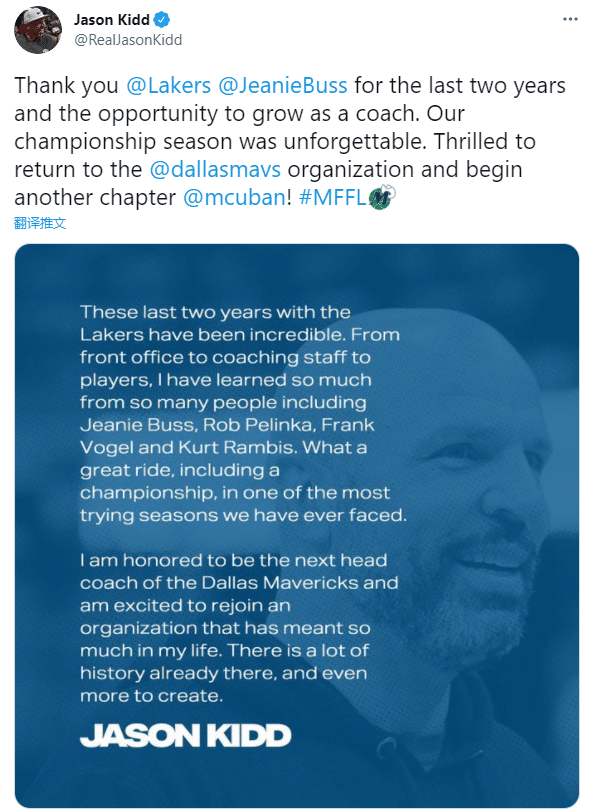Visit the @JeanieBuss profile mention

[283, 85]
